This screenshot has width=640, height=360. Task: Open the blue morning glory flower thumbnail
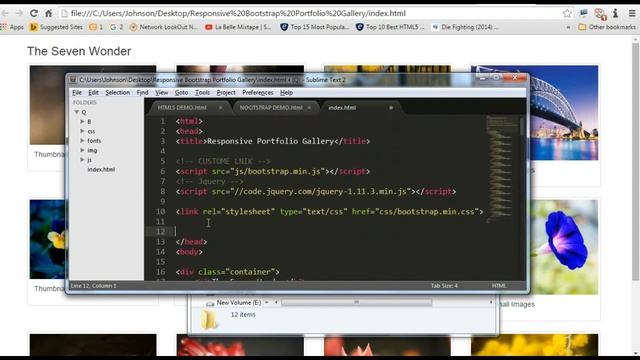point(564,247)
